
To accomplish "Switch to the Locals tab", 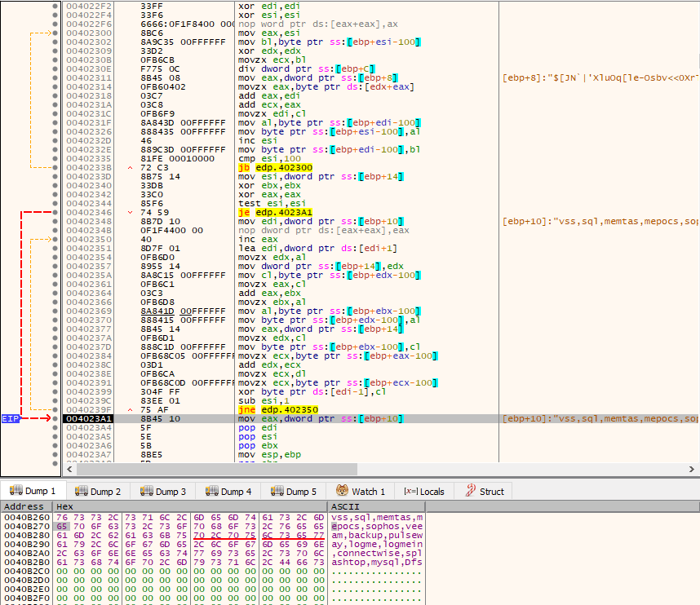I will [x=423, y=491].
